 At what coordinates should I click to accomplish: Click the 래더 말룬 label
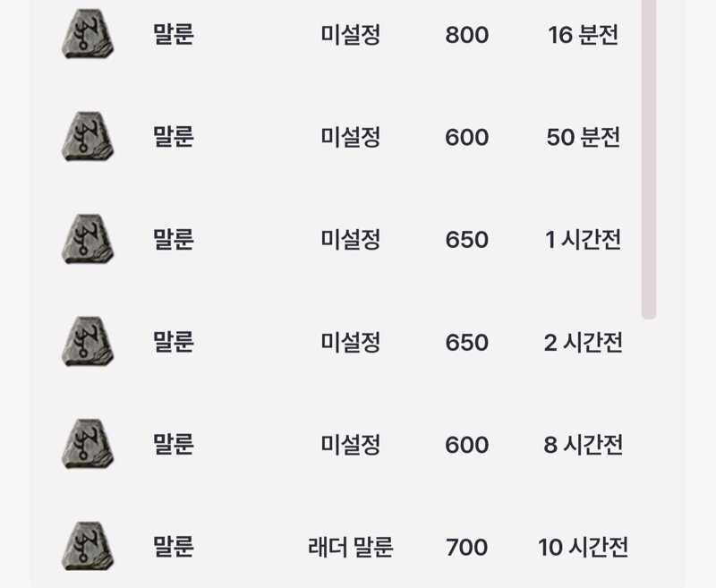[350, 547]
